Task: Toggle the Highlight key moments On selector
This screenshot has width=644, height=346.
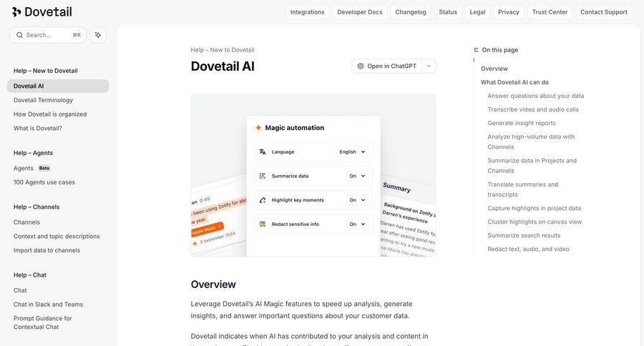Action: (357, 200)
